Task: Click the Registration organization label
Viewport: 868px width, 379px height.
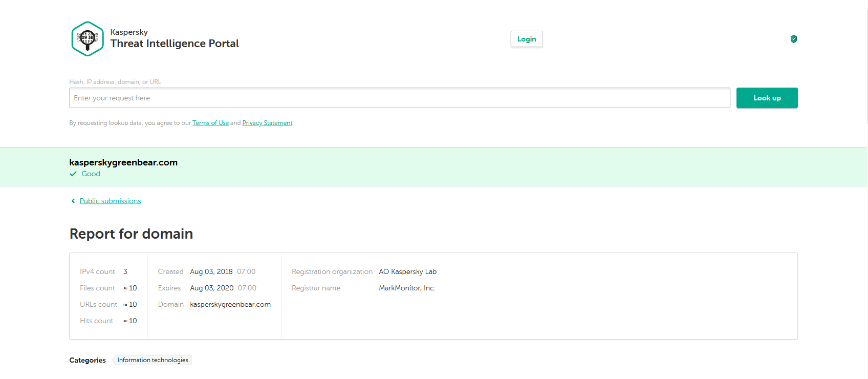Action: [x=332, y=271]
